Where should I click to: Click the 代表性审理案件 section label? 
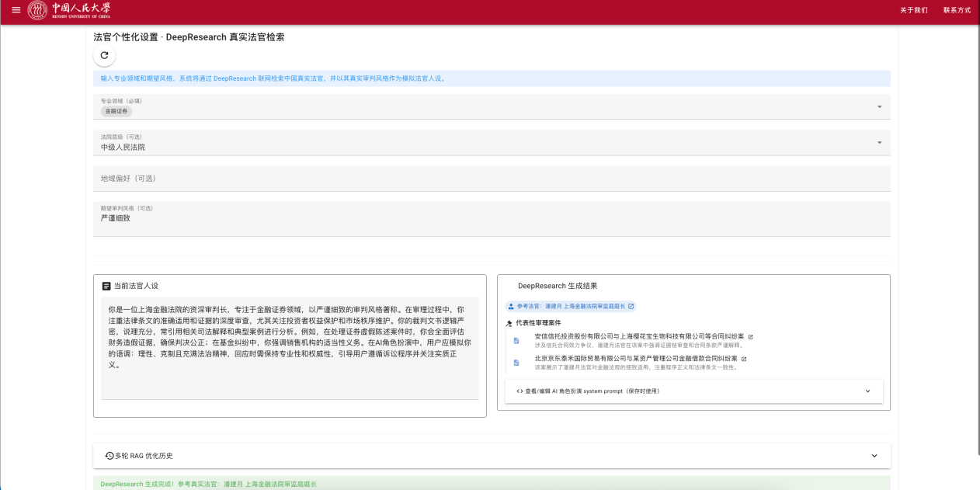[538, 323]
